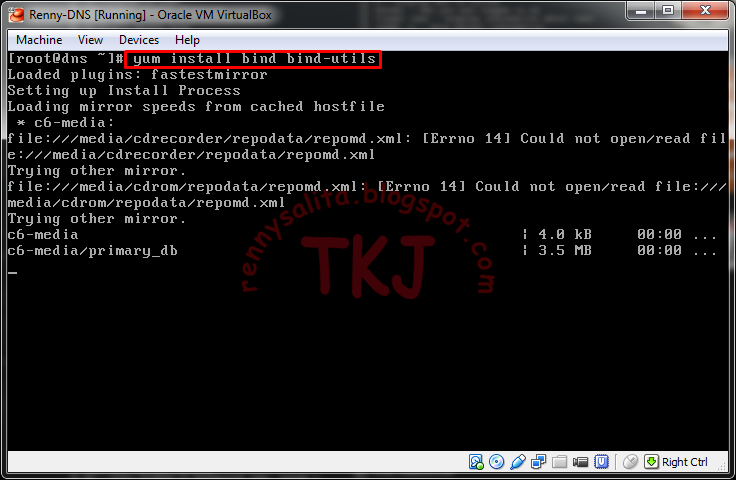Click the "Loaded plugins: fastestmirror" line
736x480 pixels.
[138, 75]
